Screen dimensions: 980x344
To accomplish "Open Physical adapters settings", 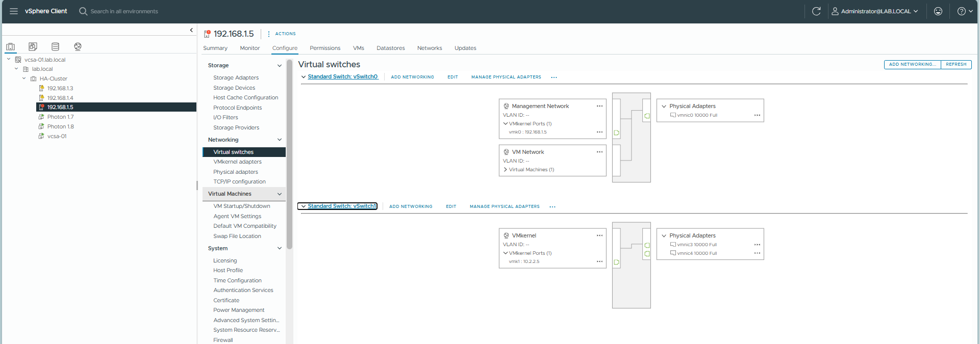I will [236, 172].
